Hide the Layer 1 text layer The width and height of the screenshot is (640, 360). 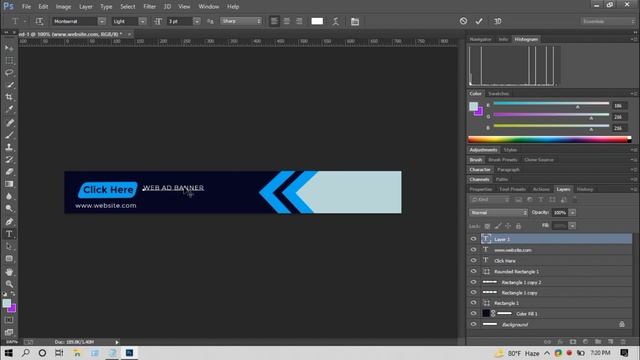[x=473, y=239]
